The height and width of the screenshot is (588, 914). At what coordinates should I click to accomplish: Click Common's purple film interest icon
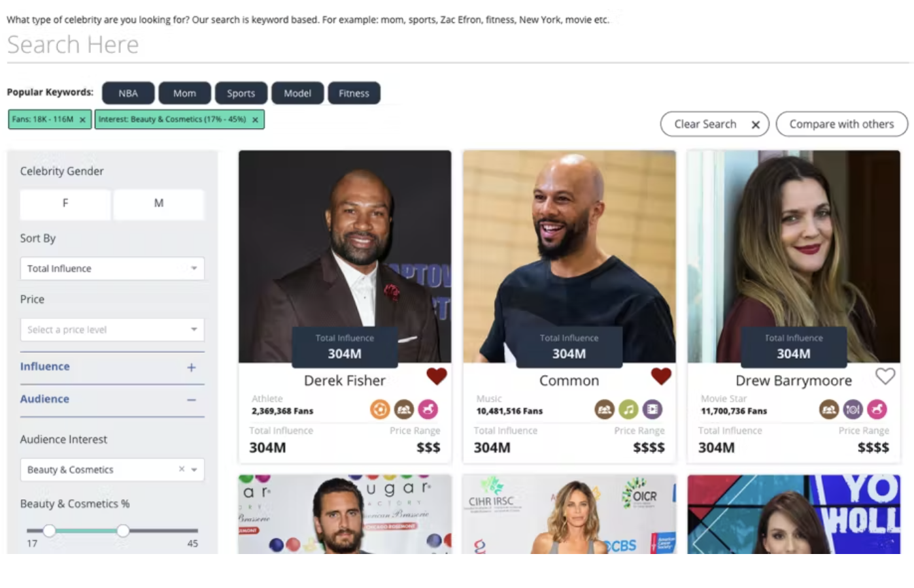(x=652, y=410)
